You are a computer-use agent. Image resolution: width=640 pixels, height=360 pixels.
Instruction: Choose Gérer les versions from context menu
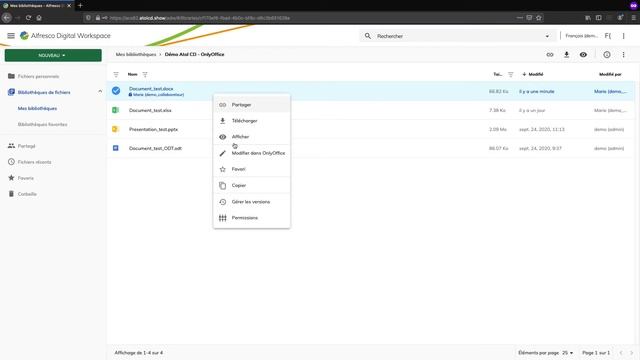(x=252, y=202)
